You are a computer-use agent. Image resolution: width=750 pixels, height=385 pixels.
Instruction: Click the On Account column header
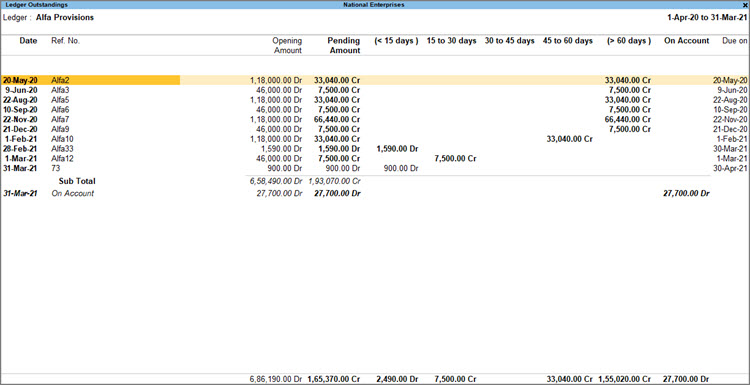[x=686, y=41]
